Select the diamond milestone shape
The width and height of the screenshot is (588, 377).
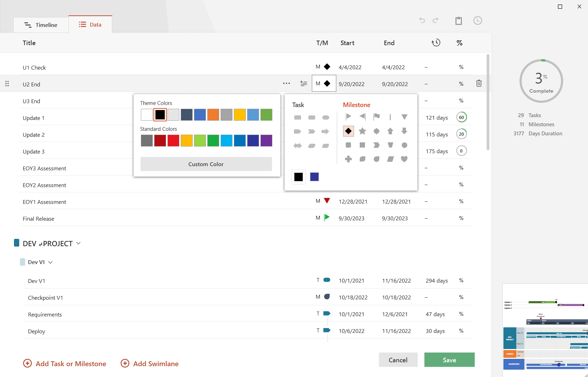click(348, 131)
